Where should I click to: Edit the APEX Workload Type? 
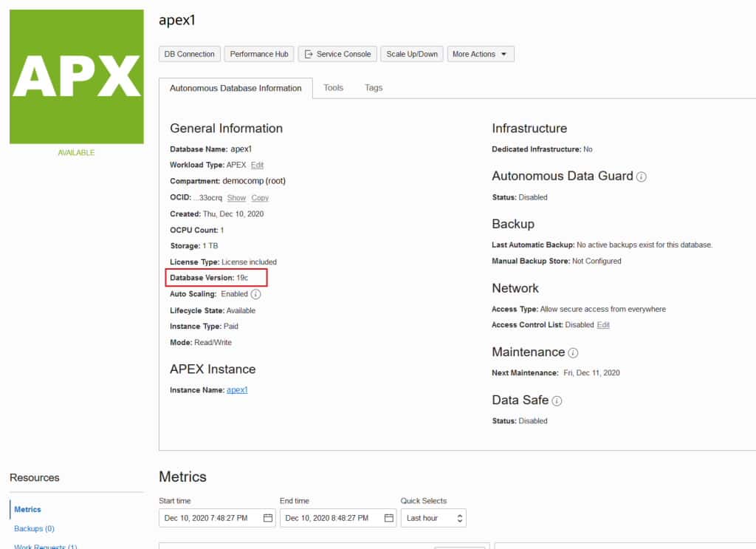(x=257, y=165)
